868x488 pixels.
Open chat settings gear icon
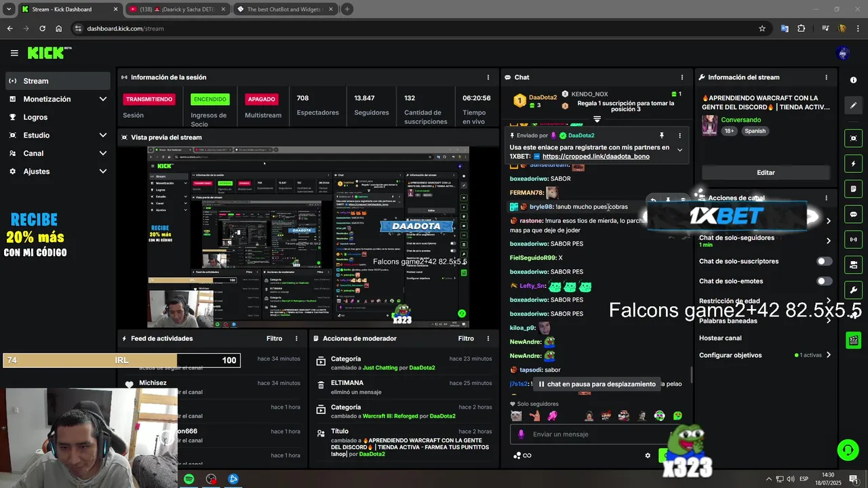click(648, 455)
